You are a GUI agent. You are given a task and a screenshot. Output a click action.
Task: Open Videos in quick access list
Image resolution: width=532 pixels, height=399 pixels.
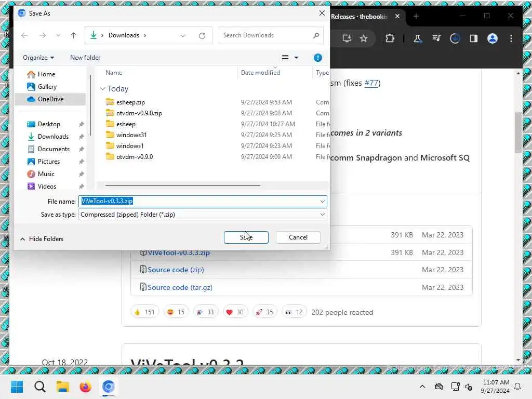47,187
